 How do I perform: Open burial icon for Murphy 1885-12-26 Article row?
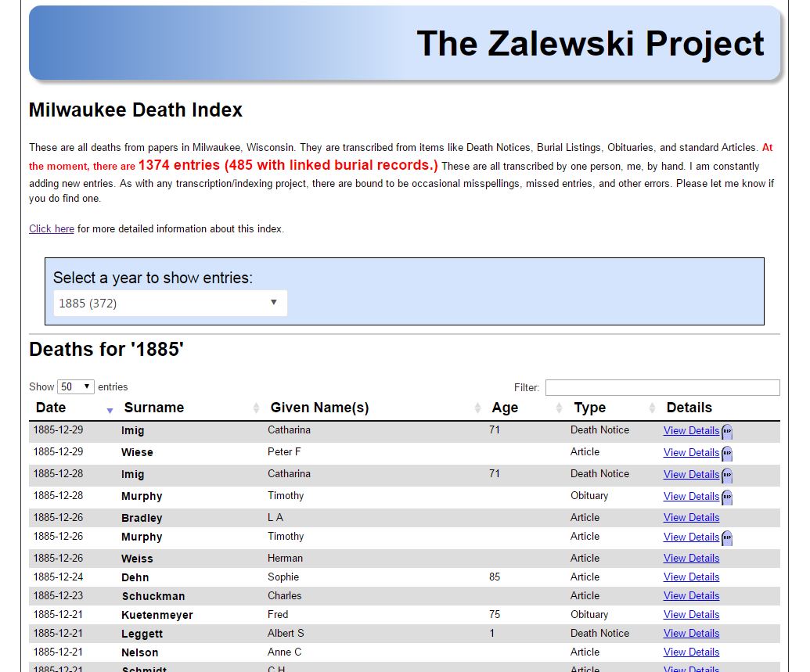727,537
